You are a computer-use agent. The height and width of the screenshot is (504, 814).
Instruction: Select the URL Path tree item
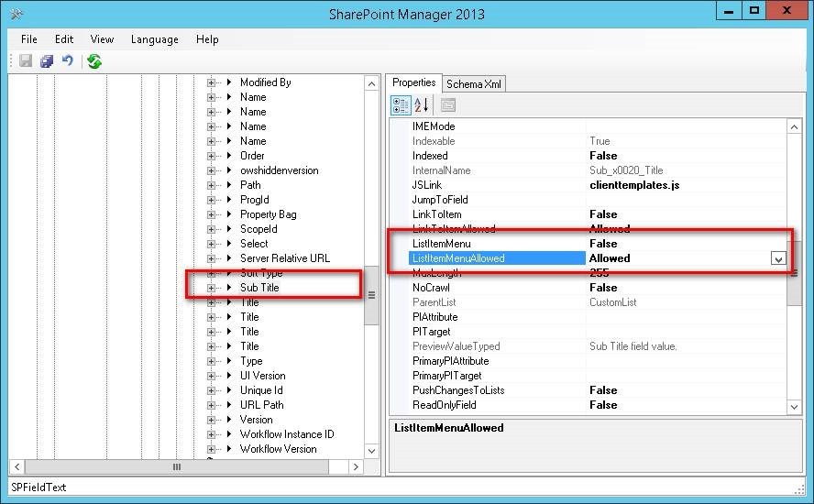pos(261,405)
